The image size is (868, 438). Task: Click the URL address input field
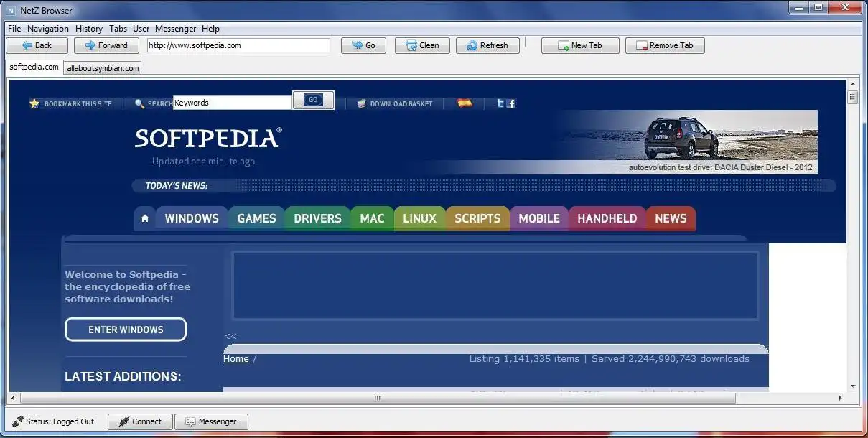(238, 45)
